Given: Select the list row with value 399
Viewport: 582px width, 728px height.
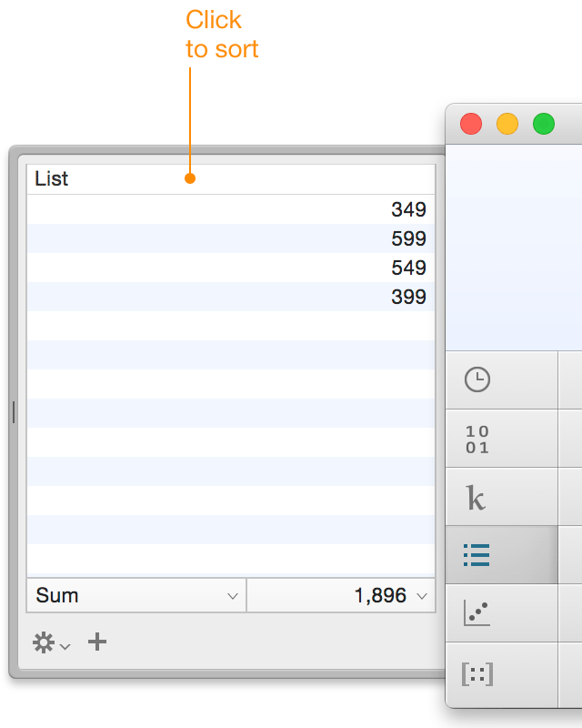Looking at the screenshot, I should click(x=231, y=297).
